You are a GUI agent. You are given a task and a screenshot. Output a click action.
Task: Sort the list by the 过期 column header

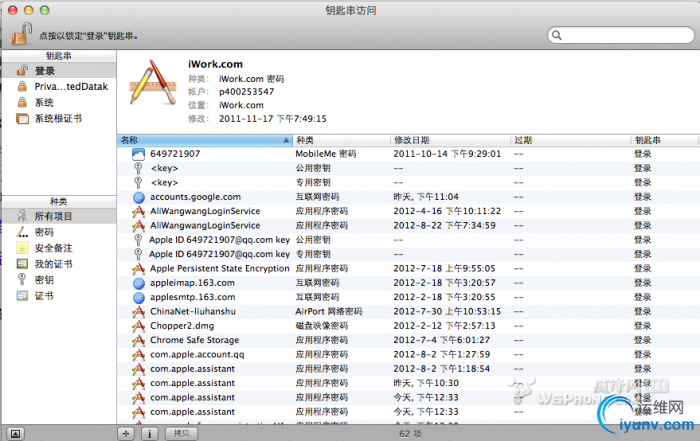pos(571,140)
